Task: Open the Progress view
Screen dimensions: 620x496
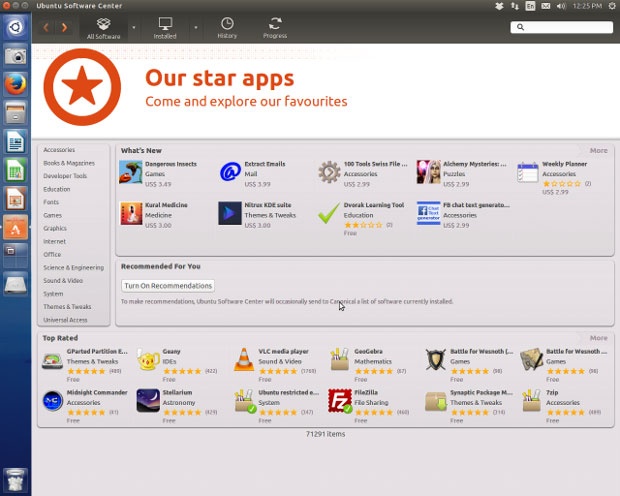Action: pyautogui.click(x=275, y=28)
